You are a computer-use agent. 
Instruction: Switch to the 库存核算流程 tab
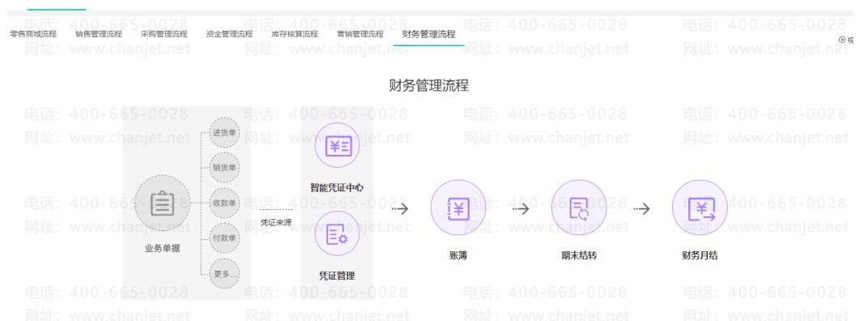coord(295,34)
